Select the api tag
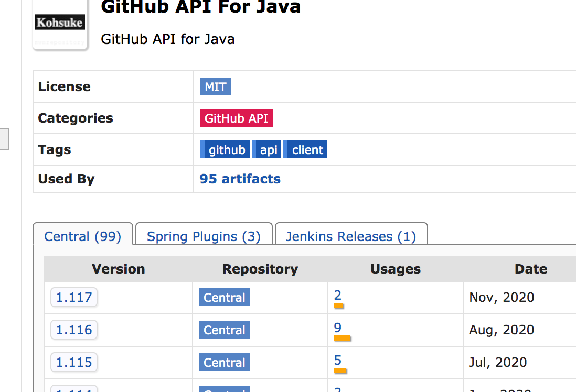This screenshot has width=576, height=392. [268, 150]
